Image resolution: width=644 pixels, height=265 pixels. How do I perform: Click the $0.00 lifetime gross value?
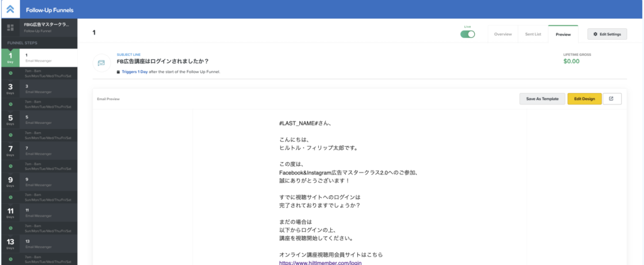571,62
